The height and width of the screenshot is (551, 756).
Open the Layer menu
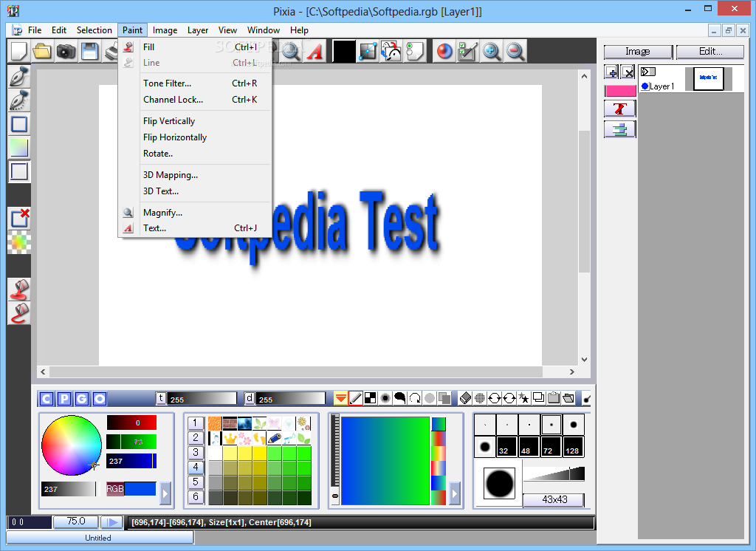pos(198,30)
